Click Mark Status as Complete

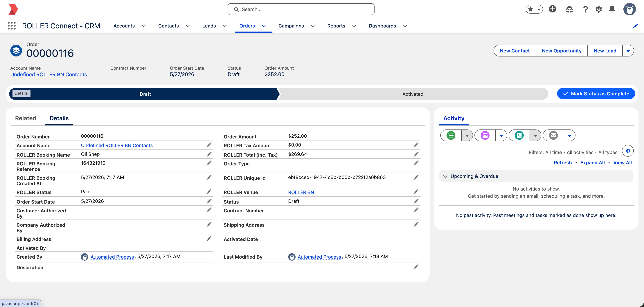(596, 94)
